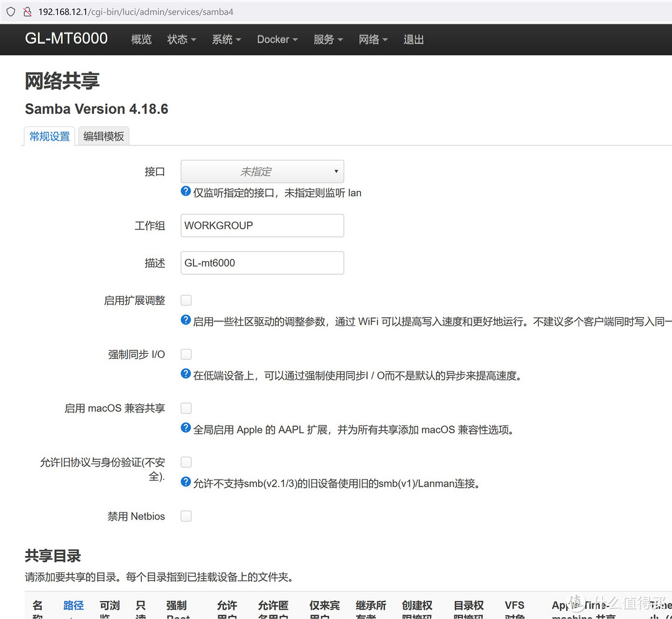Toggle 允许旧协议与身份验证 checkbox
This screenshot has width=672, height=619.
point(186,462)
